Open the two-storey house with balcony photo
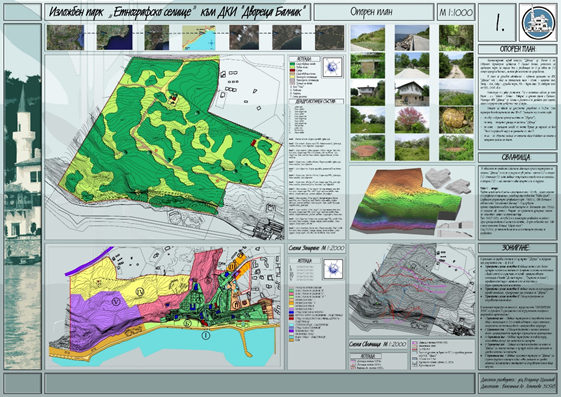 pyautogui.click(x=412, y=93)
